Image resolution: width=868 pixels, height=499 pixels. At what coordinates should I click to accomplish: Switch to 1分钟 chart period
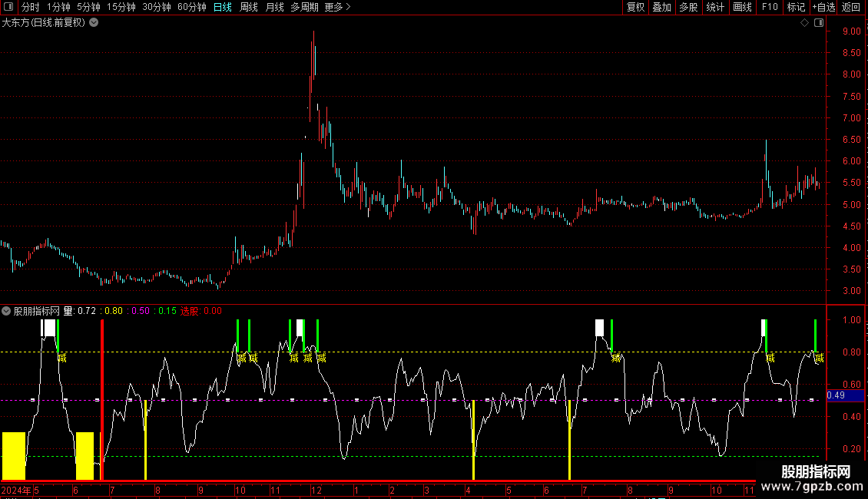58,7
